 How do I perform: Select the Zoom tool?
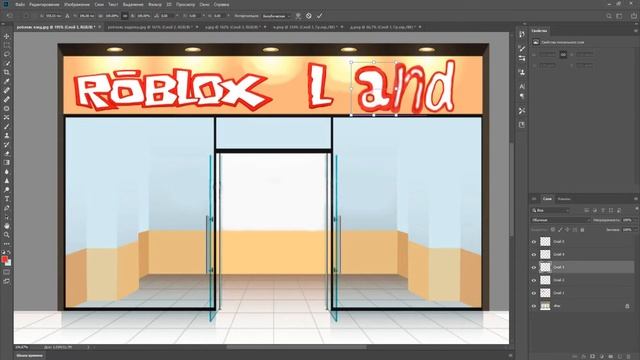[7, 235]
